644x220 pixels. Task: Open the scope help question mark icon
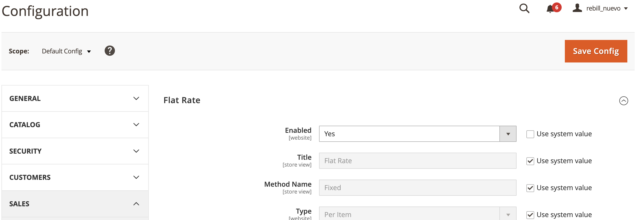click(110, 51)
